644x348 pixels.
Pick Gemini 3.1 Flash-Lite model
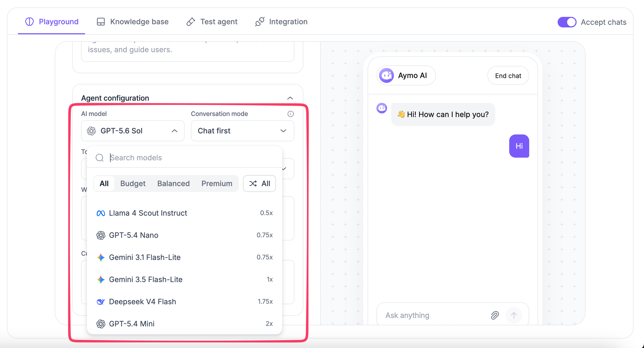[184, 257]
